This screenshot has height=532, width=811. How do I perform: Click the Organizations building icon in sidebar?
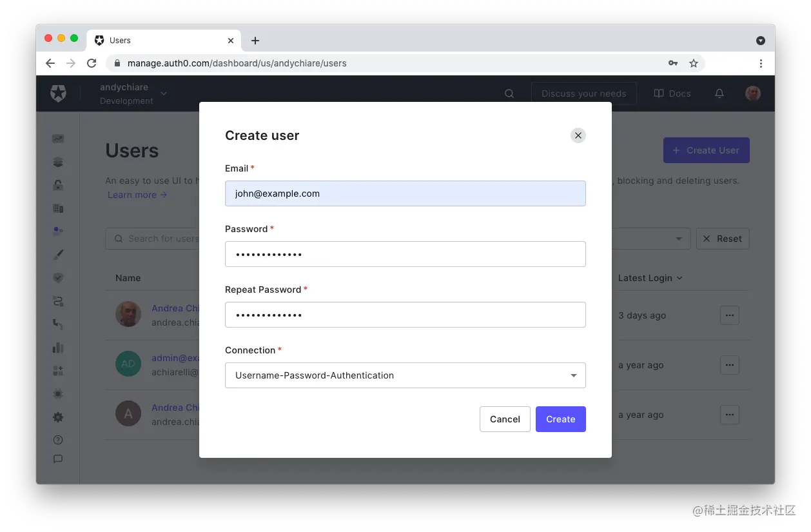tap(58, 208)
